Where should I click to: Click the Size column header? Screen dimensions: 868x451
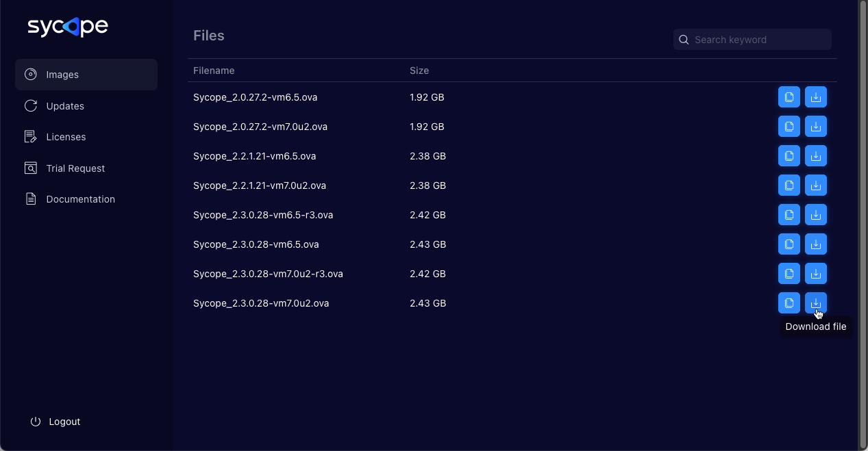point(419,70)
